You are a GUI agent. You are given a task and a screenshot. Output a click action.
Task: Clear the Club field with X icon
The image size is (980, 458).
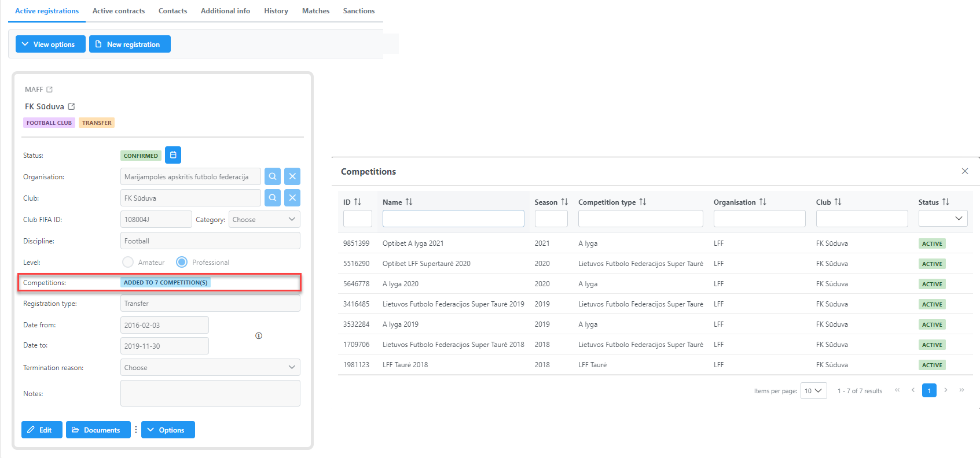coord(292,198)
